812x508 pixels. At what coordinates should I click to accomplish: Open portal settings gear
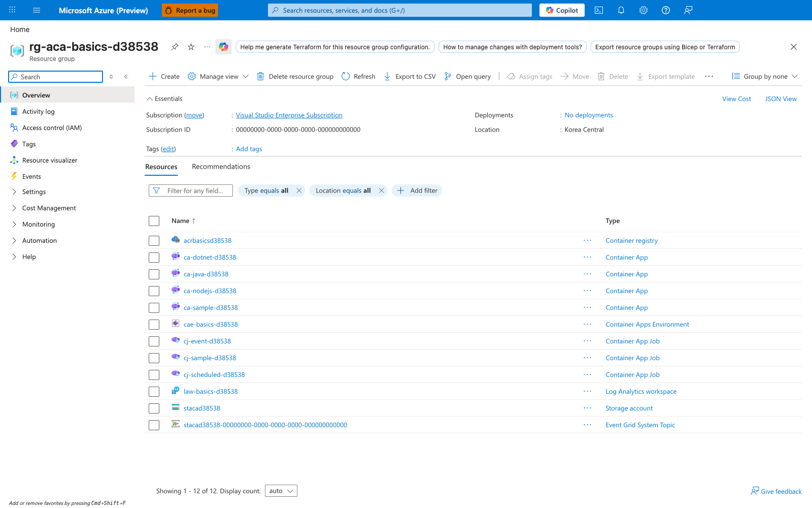pyautogui.click(x=644, y=10)
